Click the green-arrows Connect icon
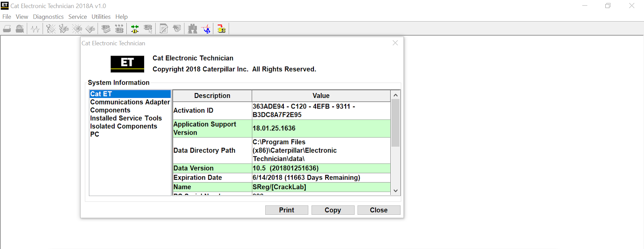This screenshot has width=644, height=249. click(x=135, y=29)
